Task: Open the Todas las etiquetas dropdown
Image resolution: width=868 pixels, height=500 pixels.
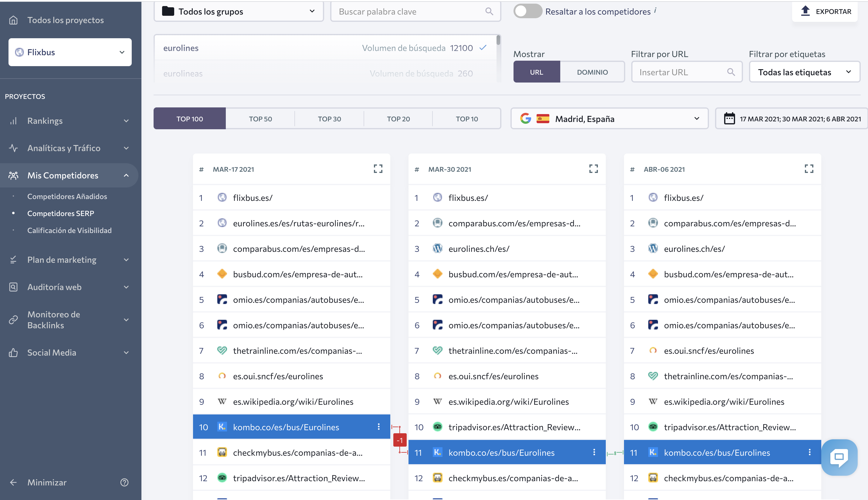Action: point(805,72)
